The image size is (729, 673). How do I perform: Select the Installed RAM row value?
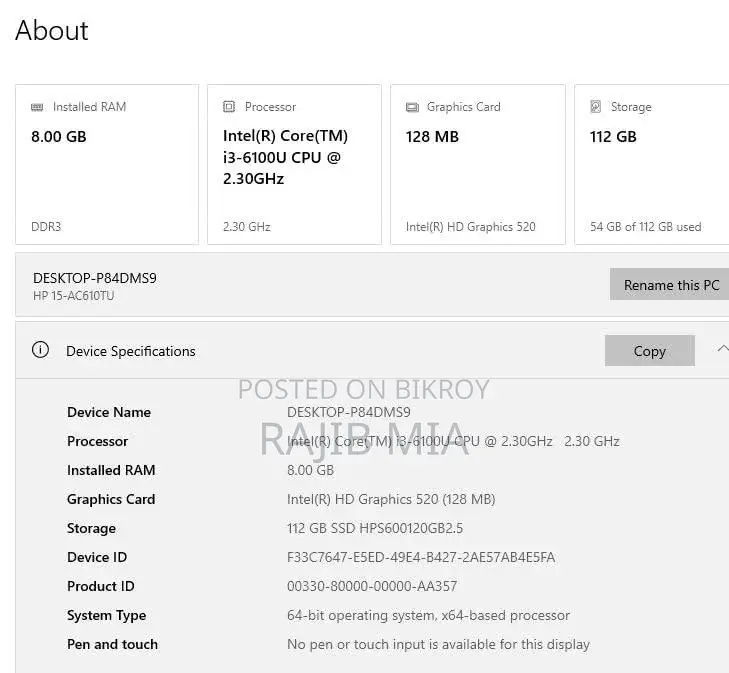pyautogui.click(x=310, y=470)
